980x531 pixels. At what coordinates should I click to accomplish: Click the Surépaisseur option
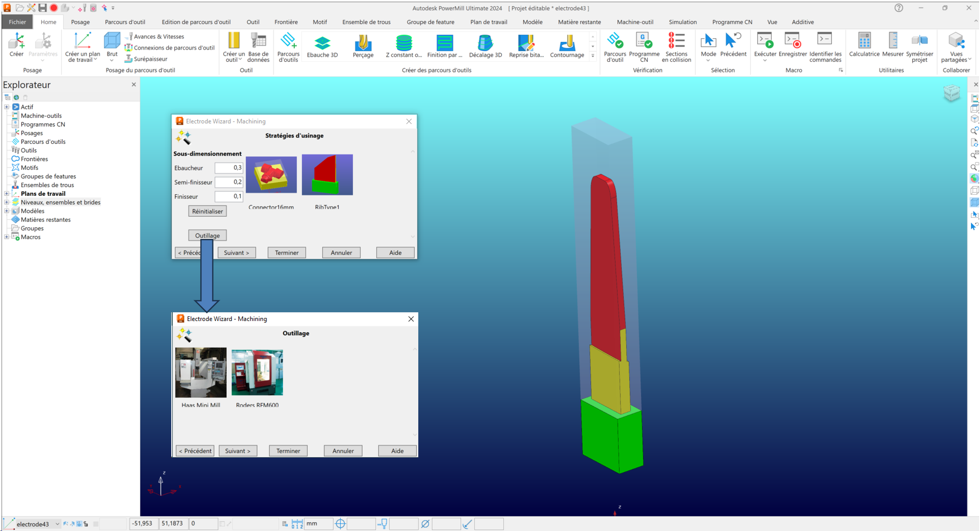146,59
